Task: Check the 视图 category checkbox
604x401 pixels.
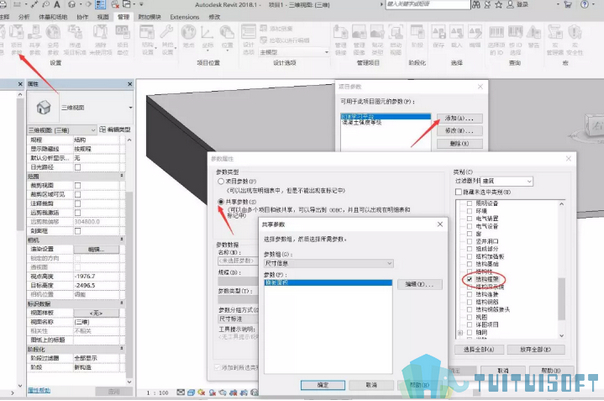Action: click(470, 317)
